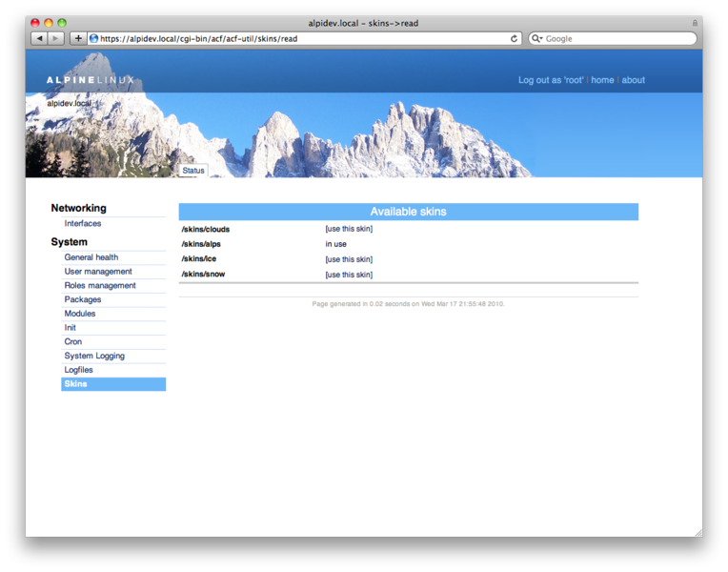Click the Alpine Linux logo
The width and height of the screenshot is (728, 572).
[91, 80]
